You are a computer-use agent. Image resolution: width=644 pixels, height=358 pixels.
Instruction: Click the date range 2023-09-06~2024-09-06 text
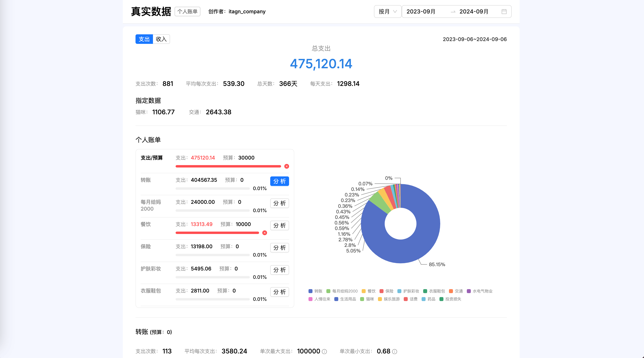click(x=475, y=39)
